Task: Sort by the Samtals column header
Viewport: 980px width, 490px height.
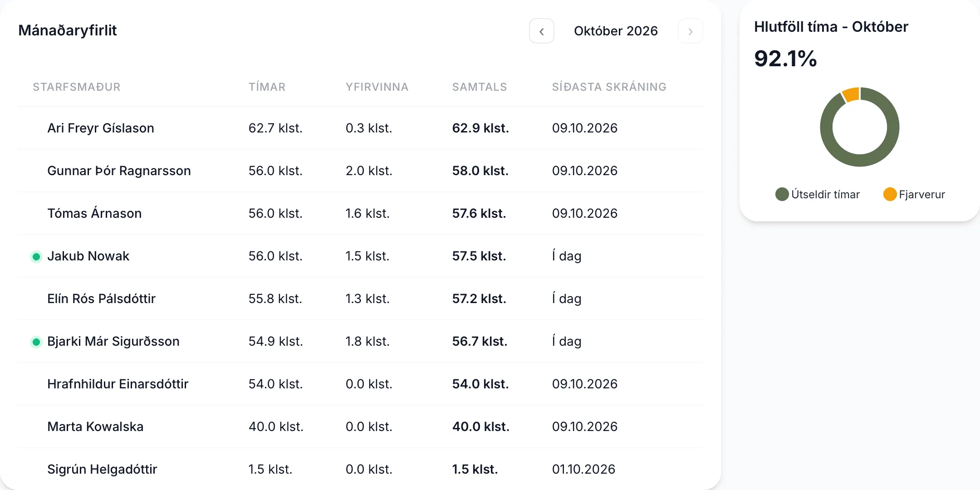Action: point(480,87)
